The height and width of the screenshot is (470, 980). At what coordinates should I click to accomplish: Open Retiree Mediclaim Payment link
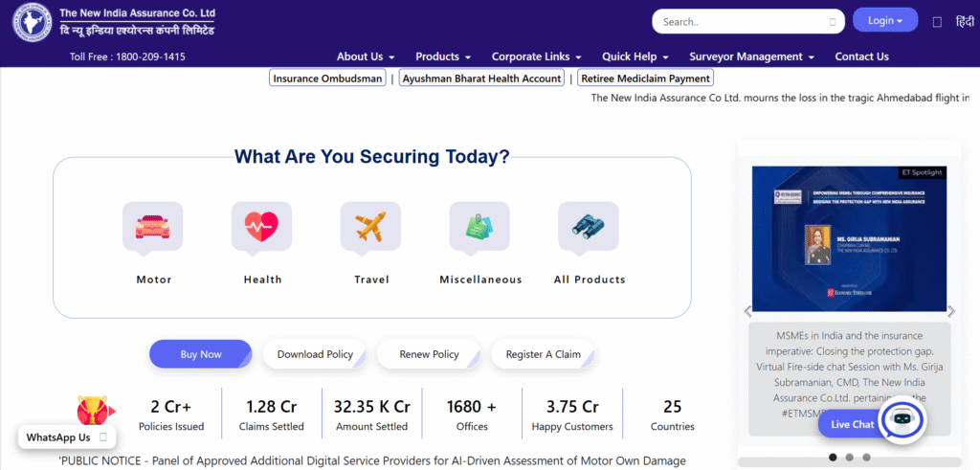pos(646,78)
